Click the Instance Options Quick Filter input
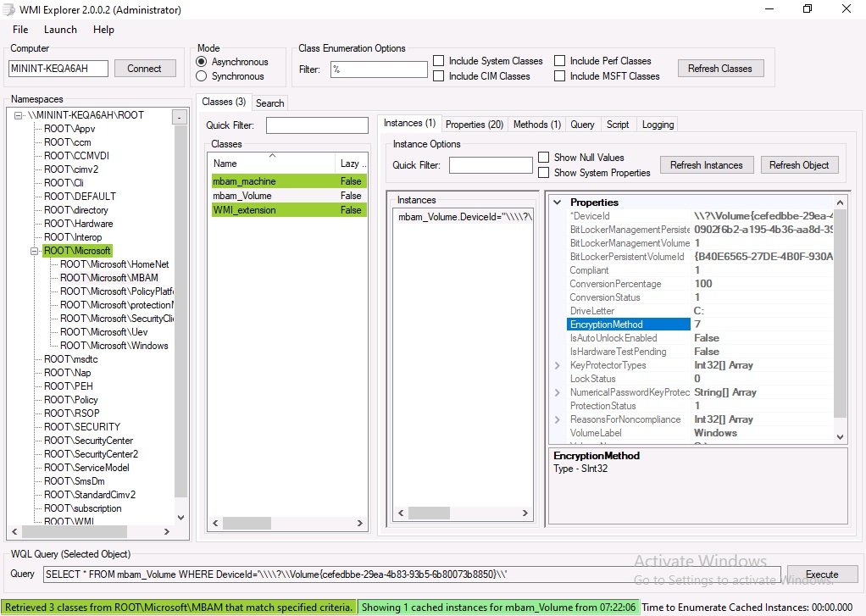This screenshot has width=866, height=616. tap(491, 165)
